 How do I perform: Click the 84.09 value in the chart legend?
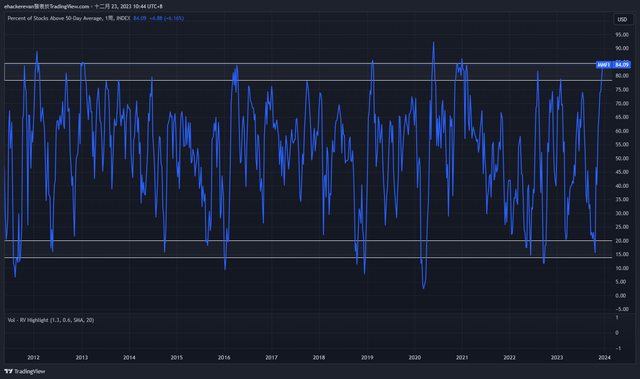coord(140,18)
